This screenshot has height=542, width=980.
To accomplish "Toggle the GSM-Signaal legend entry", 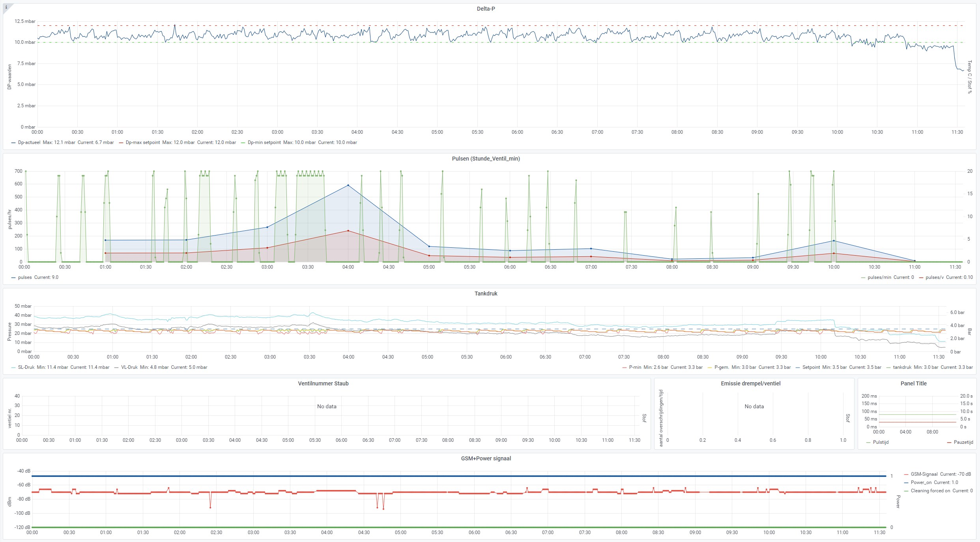I will (924, 474).
